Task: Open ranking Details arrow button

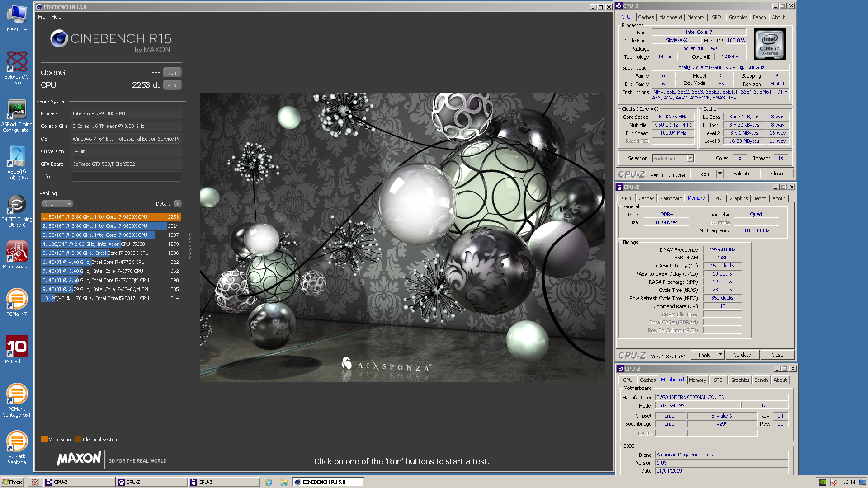Action: [178, 204]
